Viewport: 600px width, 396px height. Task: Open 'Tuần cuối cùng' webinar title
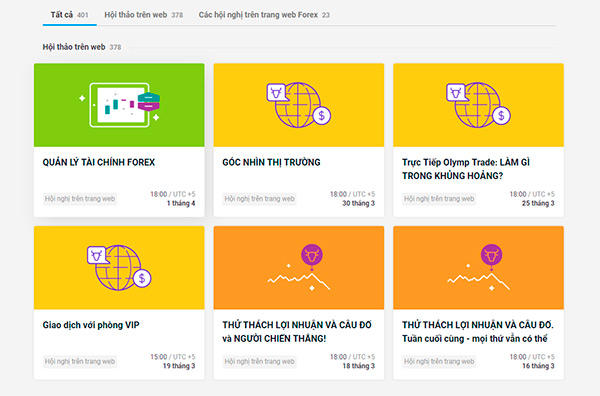click(x=478, y=332)
